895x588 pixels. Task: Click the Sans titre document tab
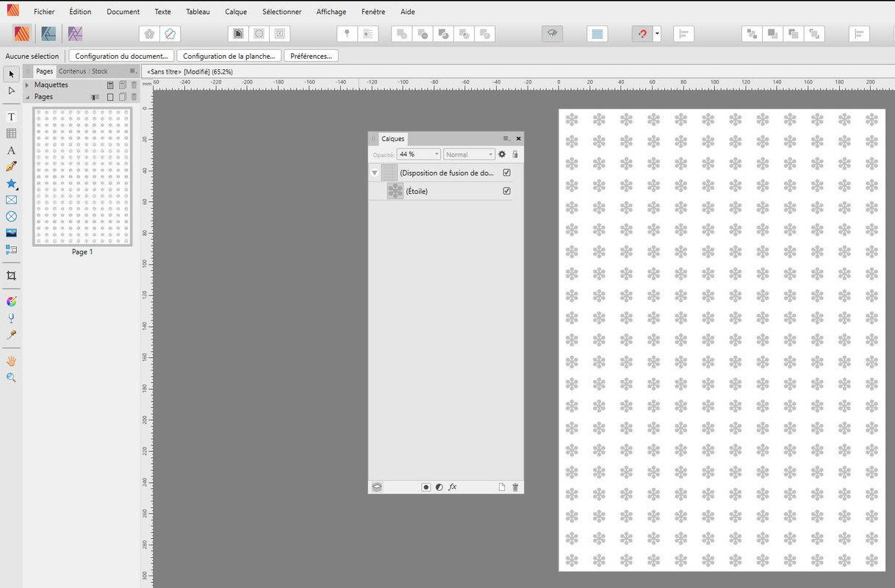[190, 71]
